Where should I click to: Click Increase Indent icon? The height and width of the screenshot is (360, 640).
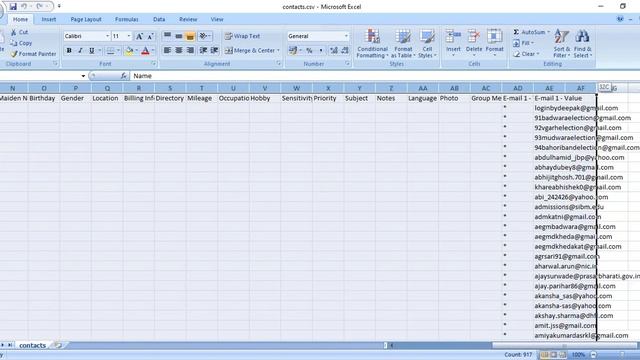click(215, 50)
